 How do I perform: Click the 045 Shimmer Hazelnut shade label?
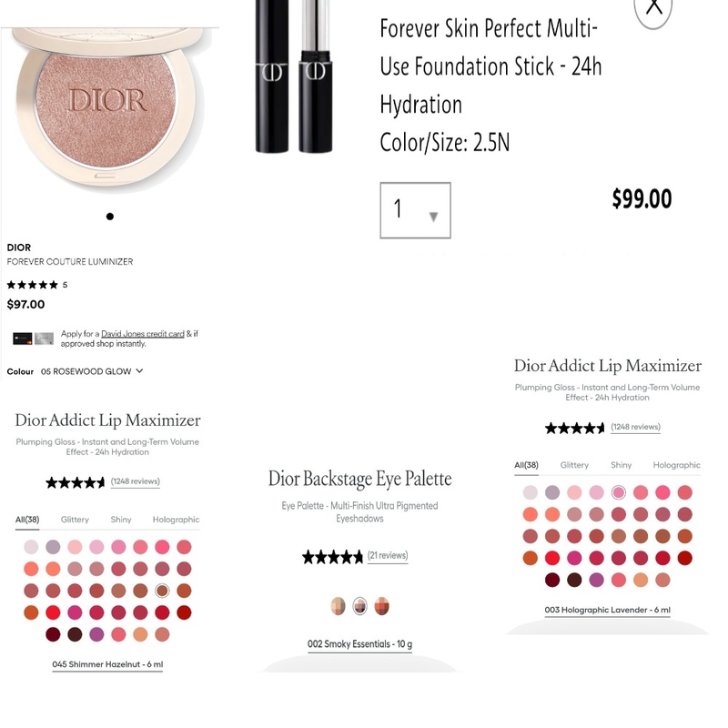point(107,664)
